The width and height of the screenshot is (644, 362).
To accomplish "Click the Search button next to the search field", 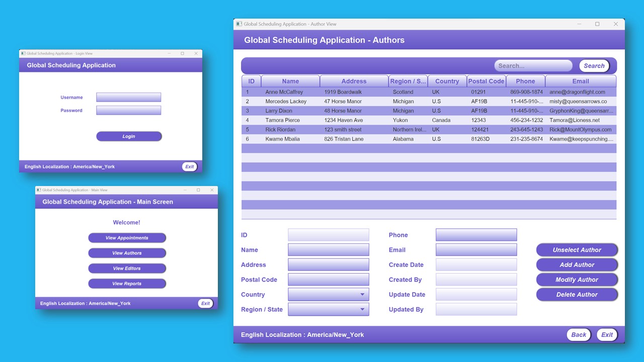I will pyautogui.click(x=594, y=65).
